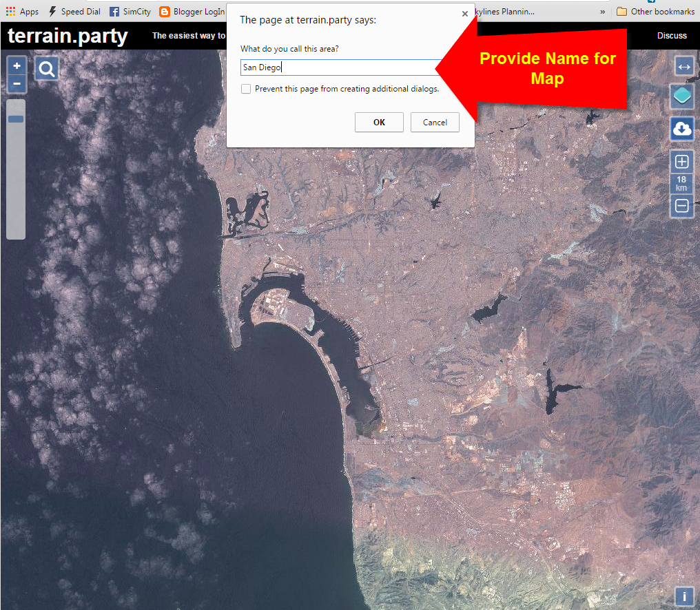
Task: Tick 'Prevent this page from creating additional dialogs'
Action: 246,89
